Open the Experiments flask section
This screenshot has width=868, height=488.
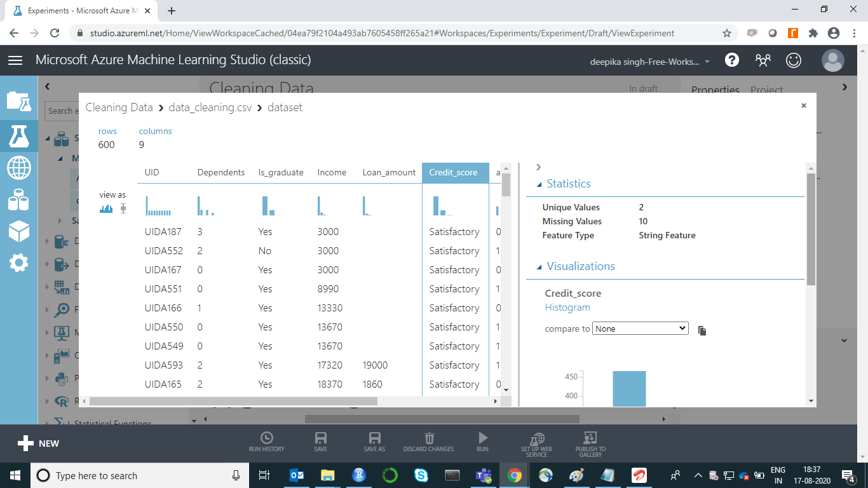[x=18, y=135]
